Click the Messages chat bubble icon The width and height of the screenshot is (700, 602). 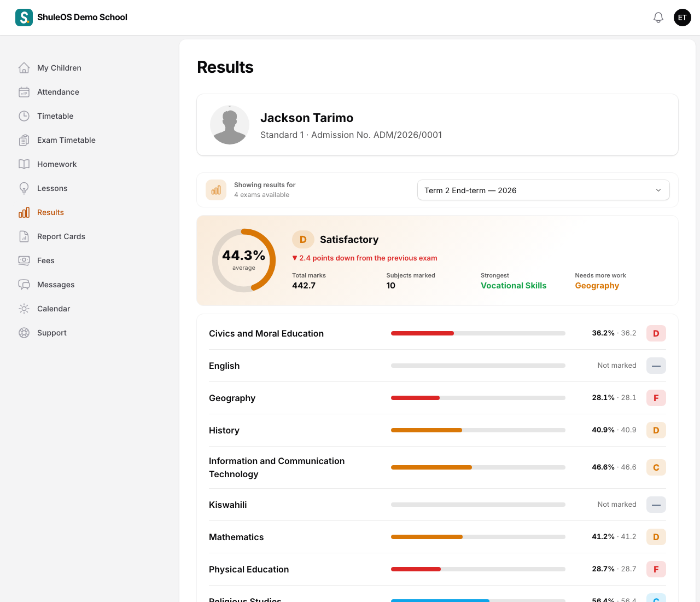tap(24, 285)
